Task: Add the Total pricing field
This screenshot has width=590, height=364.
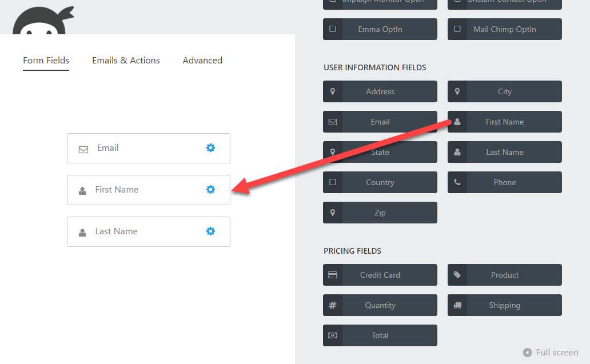Action: 380,335
